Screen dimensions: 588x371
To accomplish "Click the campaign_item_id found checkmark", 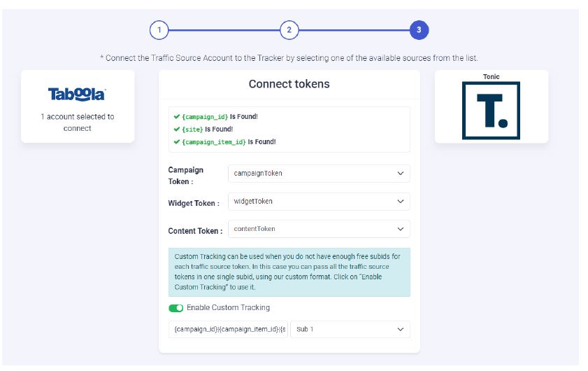I will coord(177,142).
